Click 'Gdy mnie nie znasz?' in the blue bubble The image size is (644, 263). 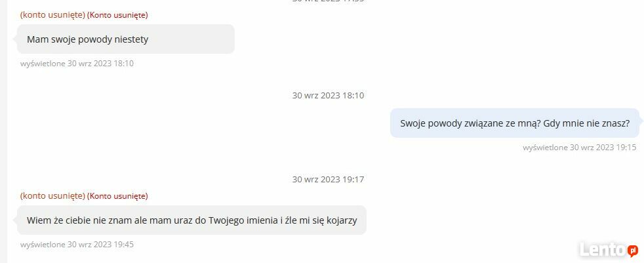tap(586, 123)
